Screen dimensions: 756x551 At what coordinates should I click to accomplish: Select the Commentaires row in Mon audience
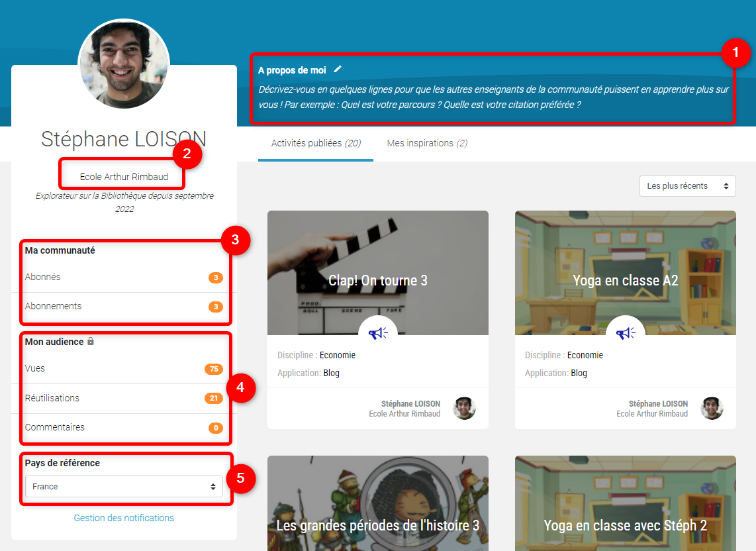pyautogui.click(x=55, y=427)
